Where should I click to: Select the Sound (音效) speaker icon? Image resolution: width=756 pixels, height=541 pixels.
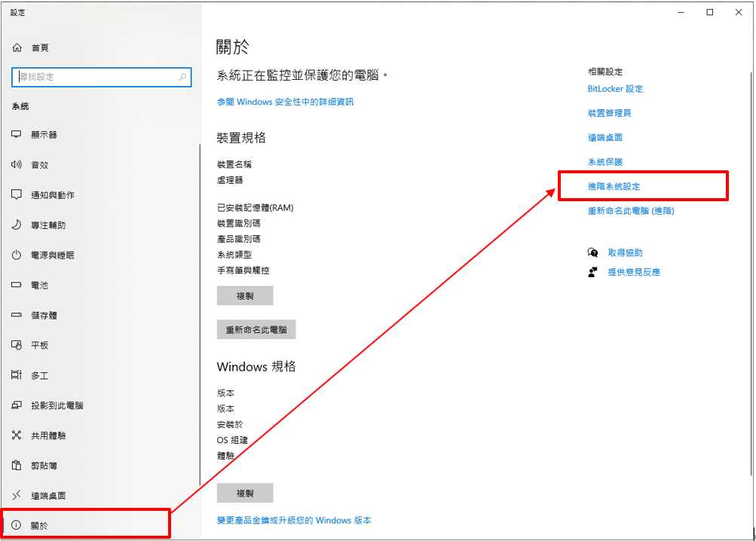click(x=17, y=165)
